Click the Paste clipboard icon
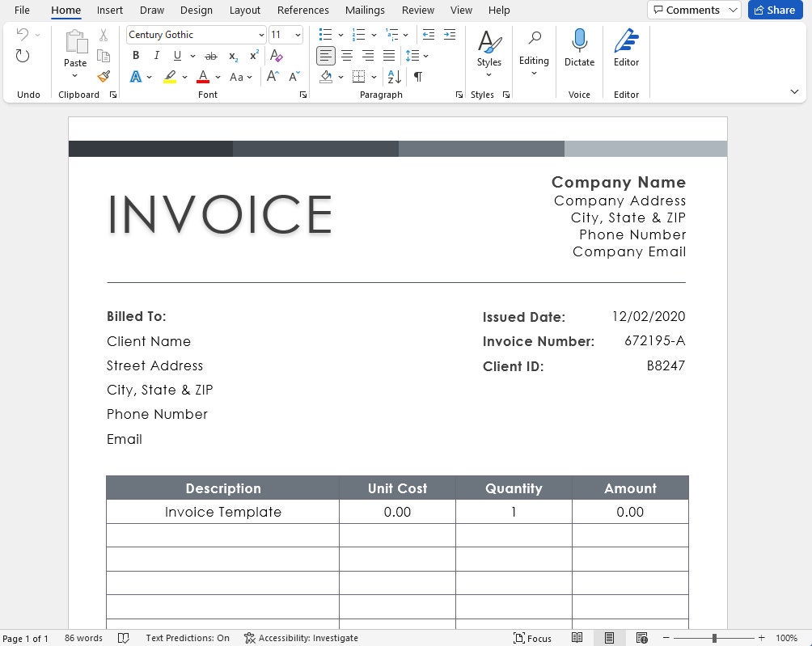This screenshot has width=812, height=646. click(75, 42)
